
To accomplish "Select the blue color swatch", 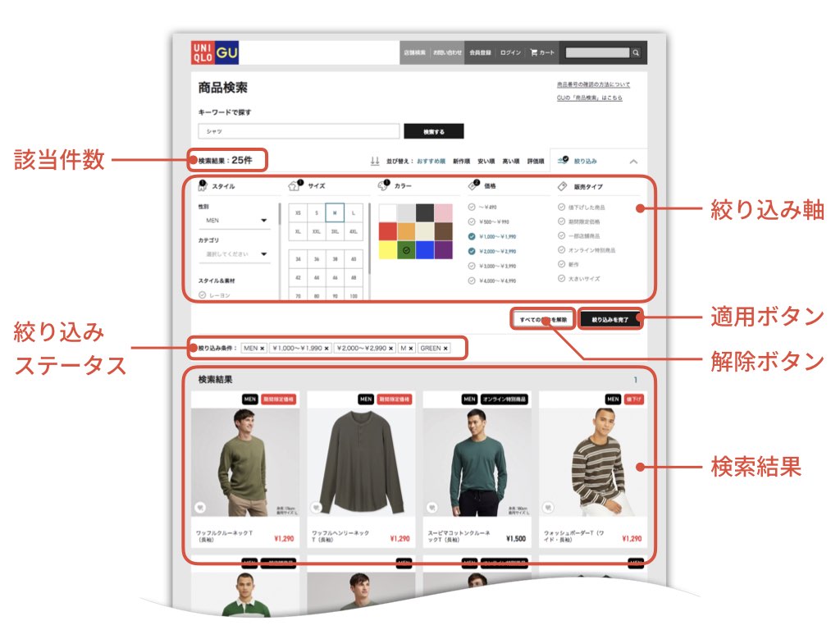I will pyautogui.click(x=425, y=250).
